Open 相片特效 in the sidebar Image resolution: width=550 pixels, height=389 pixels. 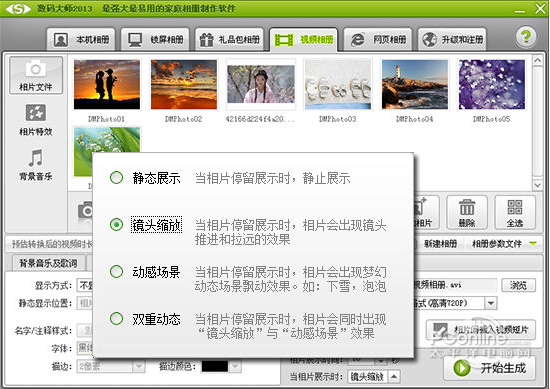pos(36,120)
